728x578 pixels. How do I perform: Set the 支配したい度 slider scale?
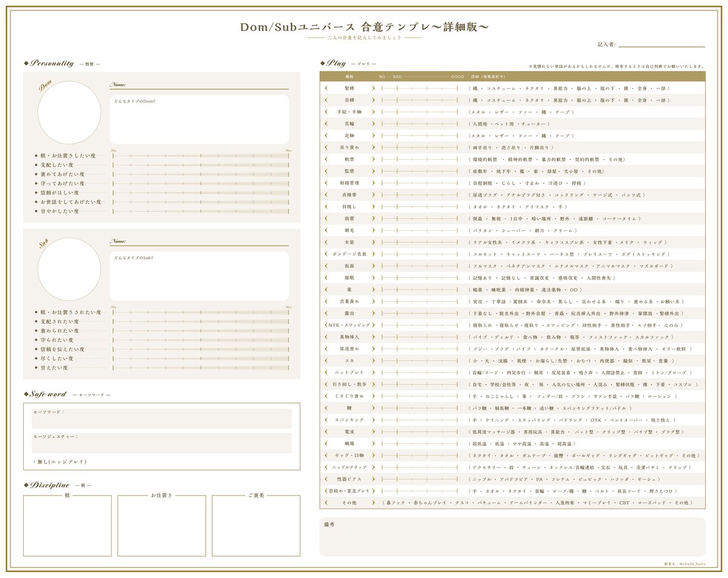pyautogui.click(x=201, y=165)
